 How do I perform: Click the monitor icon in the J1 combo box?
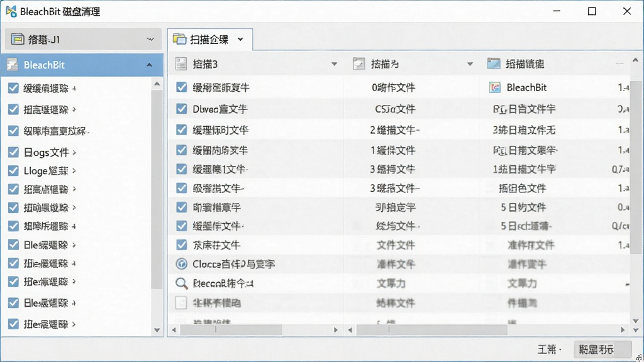(x=17, y=40)
